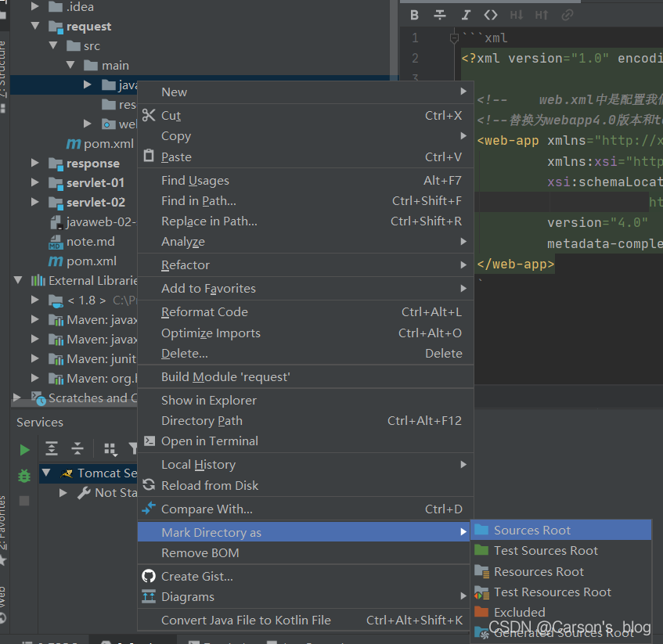Screen dimensions: 663x644
Task: Choose Delete... from the menu
Action: click(x=305, y=353)
